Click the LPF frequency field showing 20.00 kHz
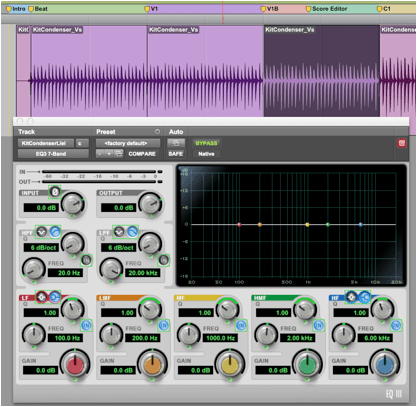 (143, 273)
